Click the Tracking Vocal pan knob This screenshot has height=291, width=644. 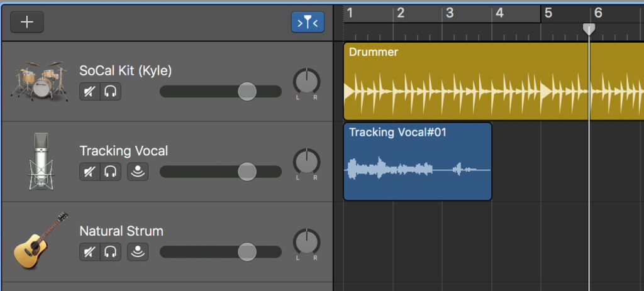(x=306, y=162)
